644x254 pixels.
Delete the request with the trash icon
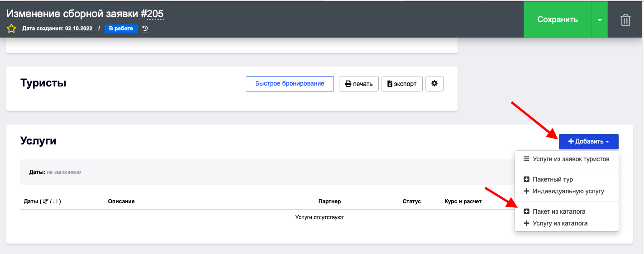pos(625,20)
